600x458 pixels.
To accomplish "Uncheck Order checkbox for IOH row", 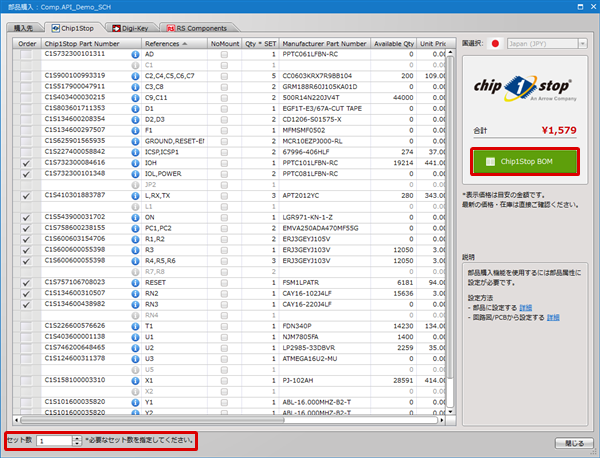I will point(26,163).
